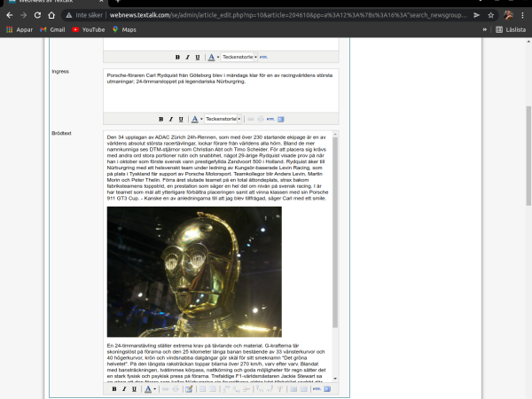Click the share page arrow icon
The image size is (532, 399).
click(x=477, y=15)
